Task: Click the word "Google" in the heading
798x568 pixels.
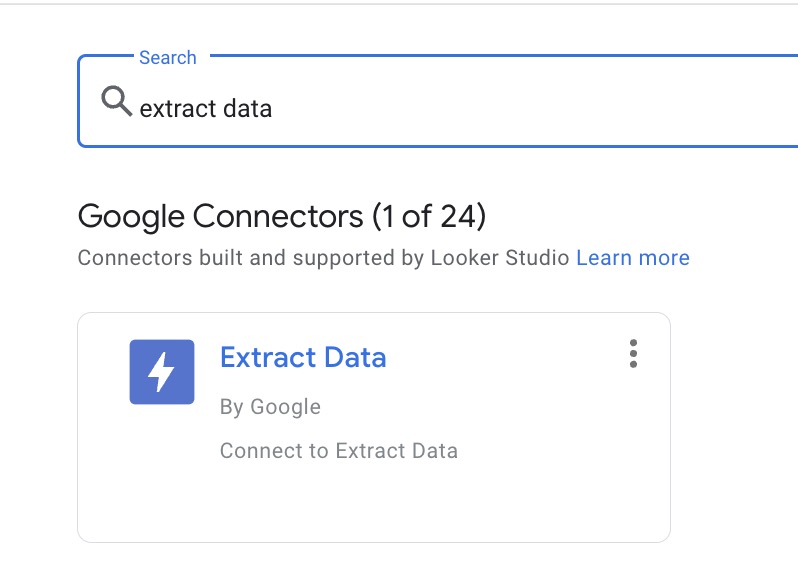Action: pos(131,217)
